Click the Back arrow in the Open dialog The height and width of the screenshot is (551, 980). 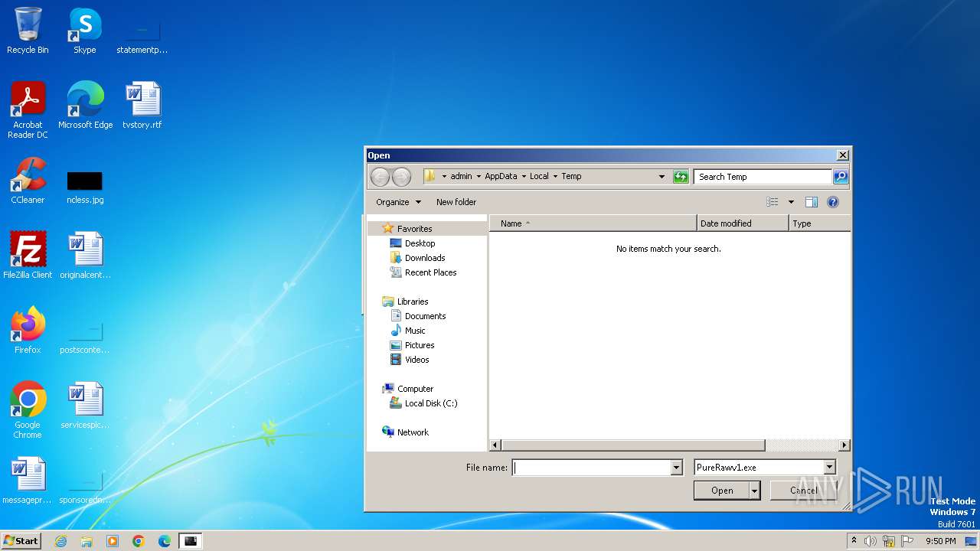pyautogui.click(x=380, y=177)
